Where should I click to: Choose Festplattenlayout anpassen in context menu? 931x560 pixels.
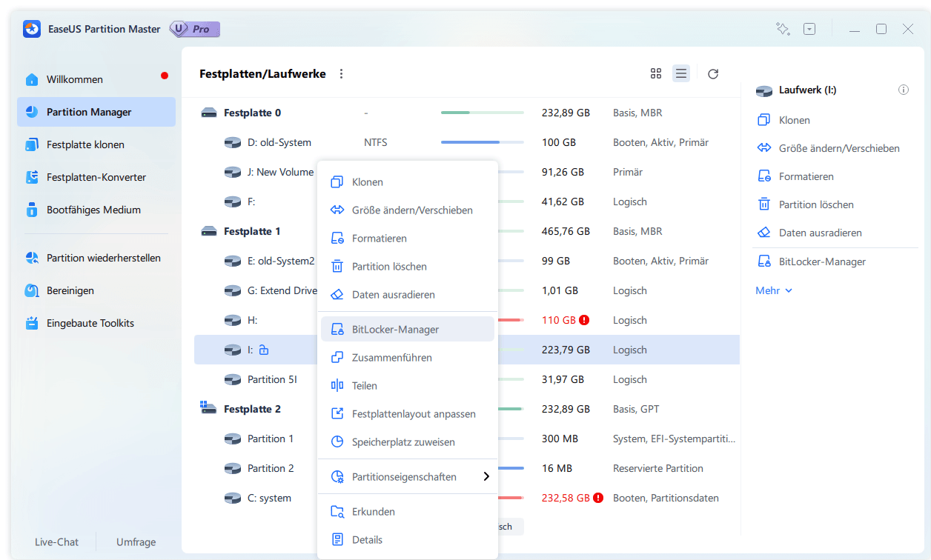click(x=408, y=414)
